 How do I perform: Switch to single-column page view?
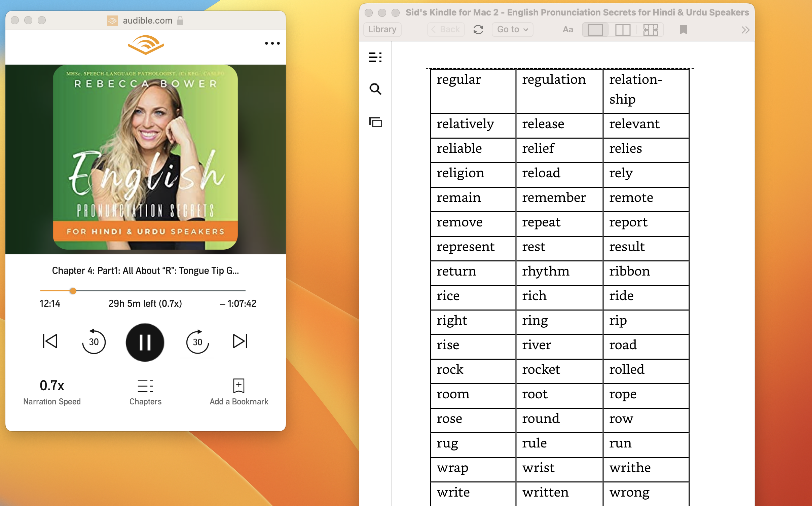click(x=595, y=30)
